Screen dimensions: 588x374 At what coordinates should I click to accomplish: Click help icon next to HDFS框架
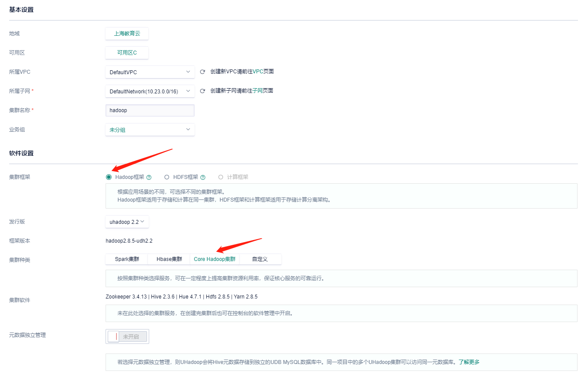click(x=203, y=178)
